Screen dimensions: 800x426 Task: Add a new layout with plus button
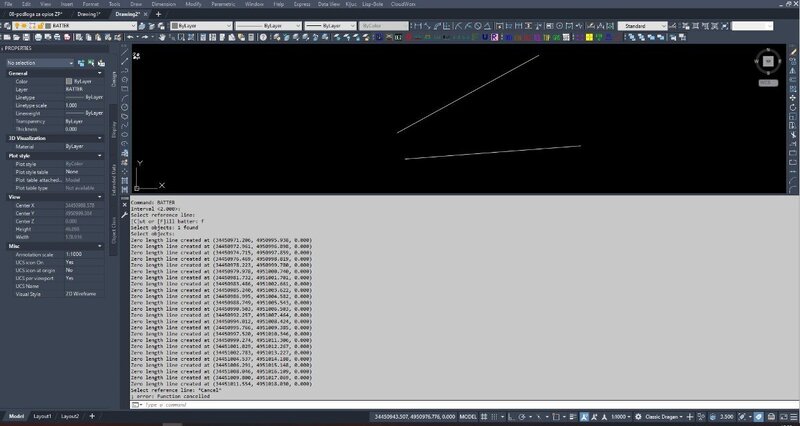92,416
